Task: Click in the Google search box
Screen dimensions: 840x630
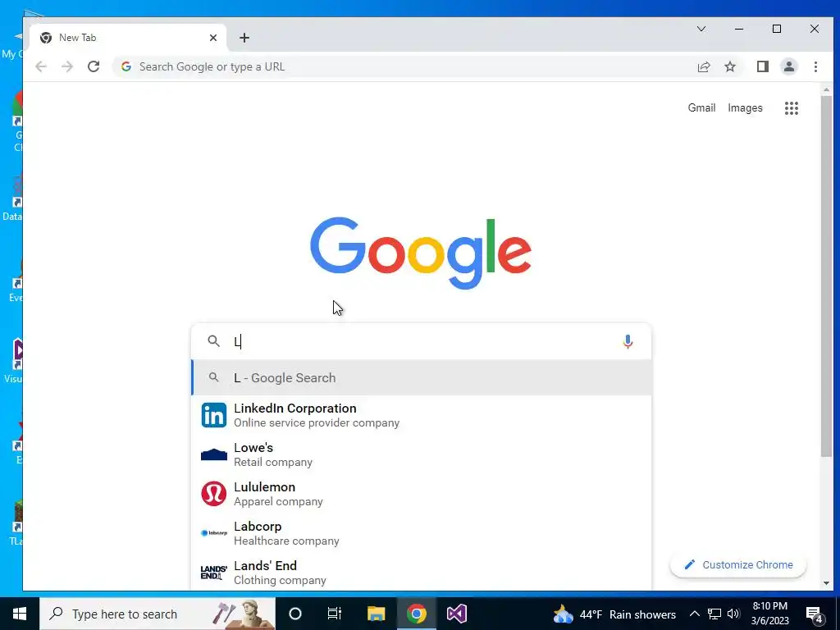Action: tap(422, 341)
